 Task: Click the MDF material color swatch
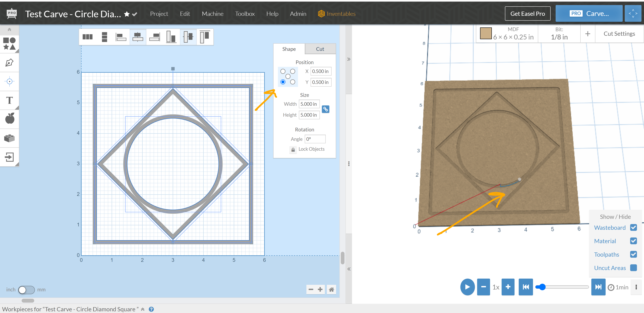[x=486, y=34]
